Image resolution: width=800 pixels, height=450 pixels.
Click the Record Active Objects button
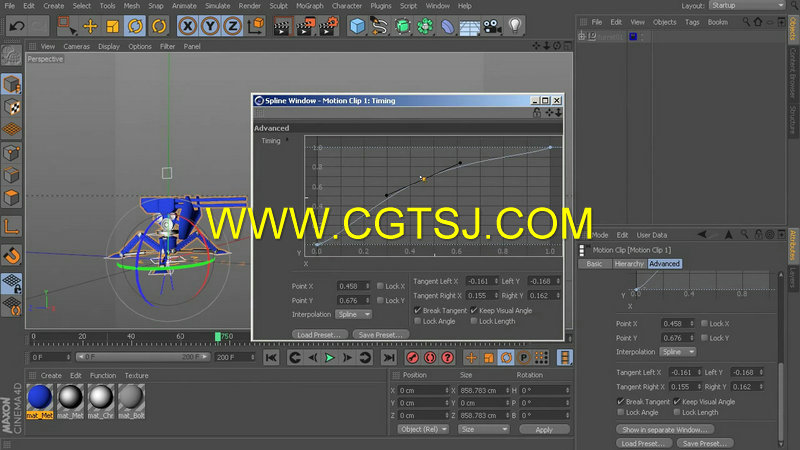point(412,358)
